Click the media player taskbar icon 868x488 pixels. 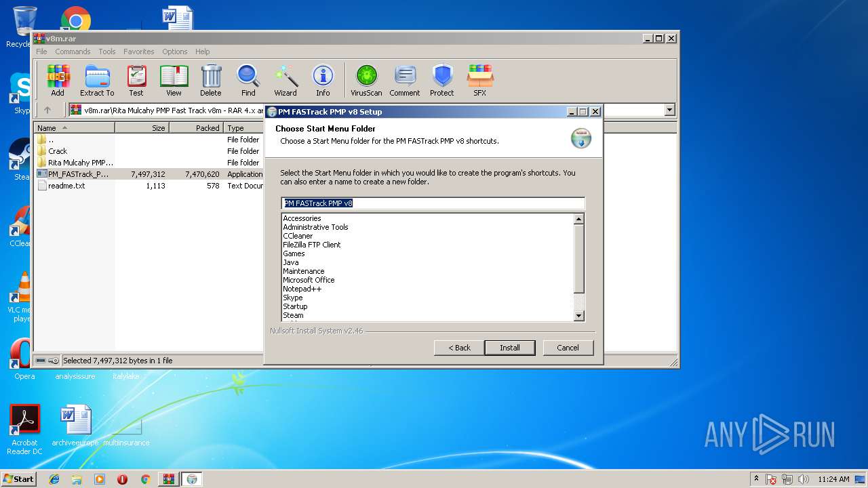(x=100, y=479)
